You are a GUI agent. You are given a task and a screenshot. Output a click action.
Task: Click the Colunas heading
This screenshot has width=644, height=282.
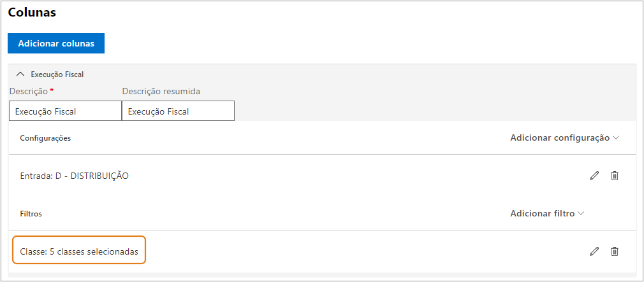point(32,12)
